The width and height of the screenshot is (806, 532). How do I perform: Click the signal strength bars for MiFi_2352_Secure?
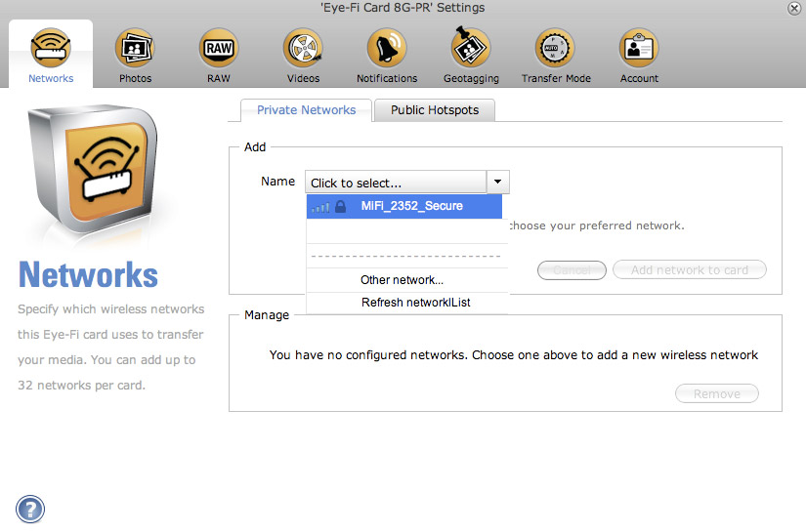point(320,208)
